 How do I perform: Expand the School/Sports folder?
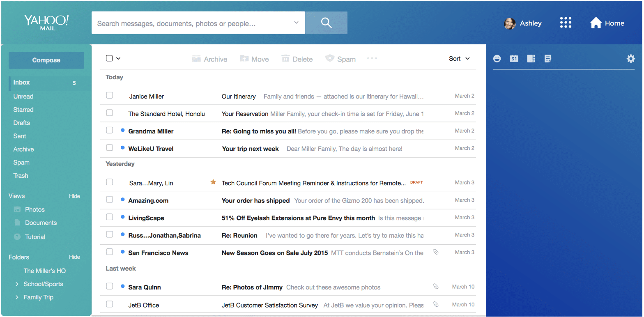17,284
